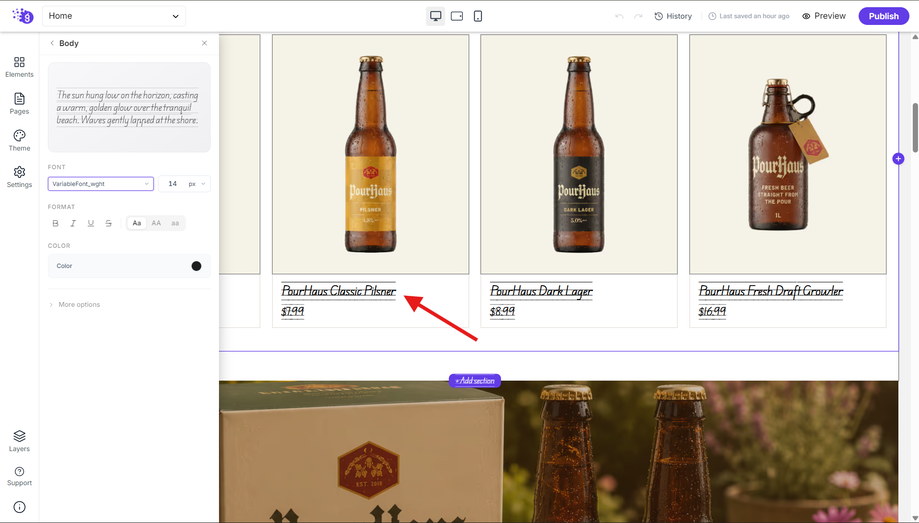
Task: Select the Pilsner bottle product image
Action: click(370, 154)
